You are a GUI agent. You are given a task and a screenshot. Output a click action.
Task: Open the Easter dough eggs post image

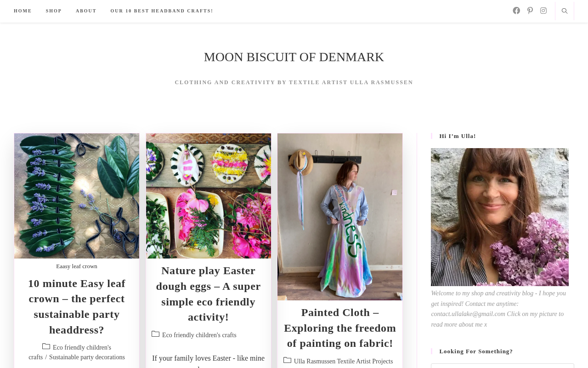[x=209, y=195]
